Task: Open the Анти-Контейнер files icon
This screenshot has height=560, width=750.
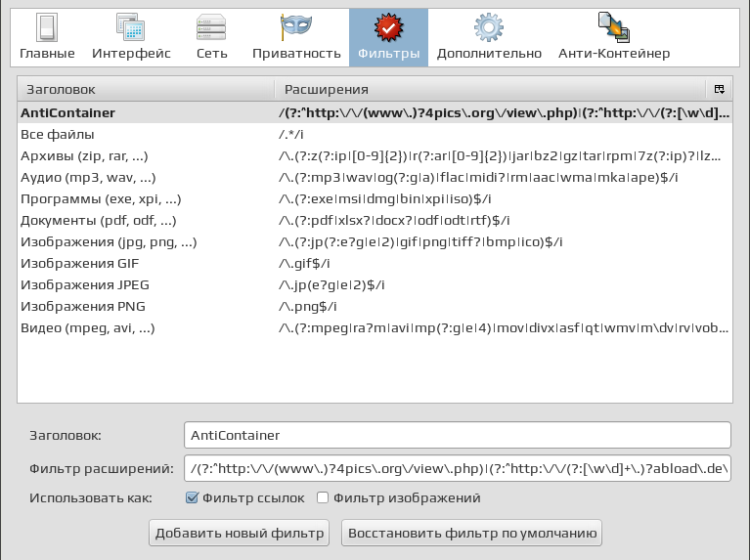Action: (614, 27)
